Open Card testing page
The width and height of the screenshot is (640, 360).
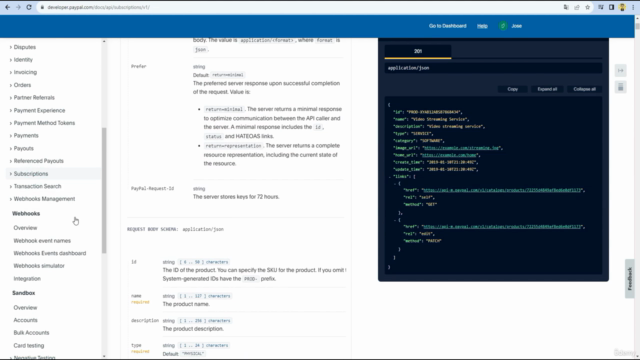point(29,345)
